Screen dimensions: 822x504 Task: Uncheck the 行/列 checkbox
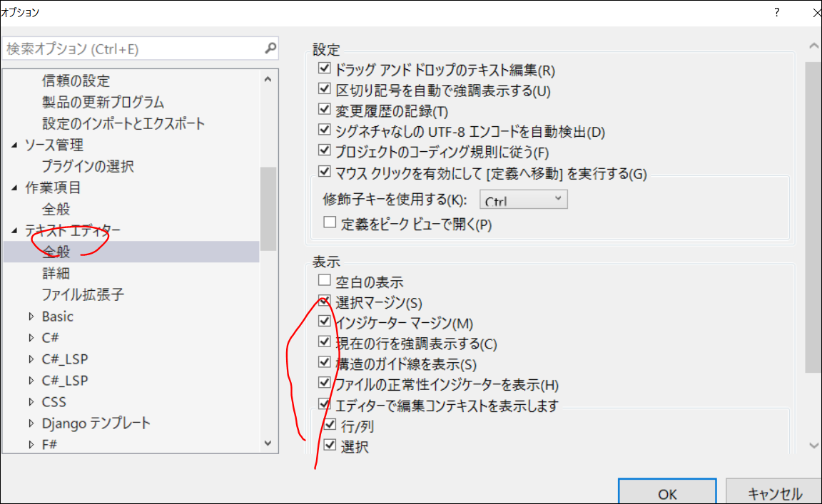point(330,424)
